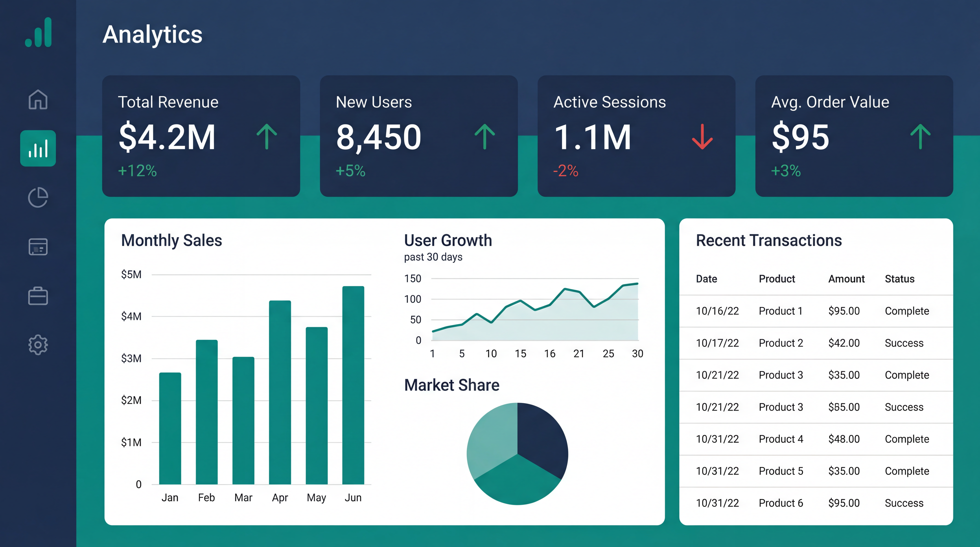Click the past 30 days subtitle

(433, 257)
